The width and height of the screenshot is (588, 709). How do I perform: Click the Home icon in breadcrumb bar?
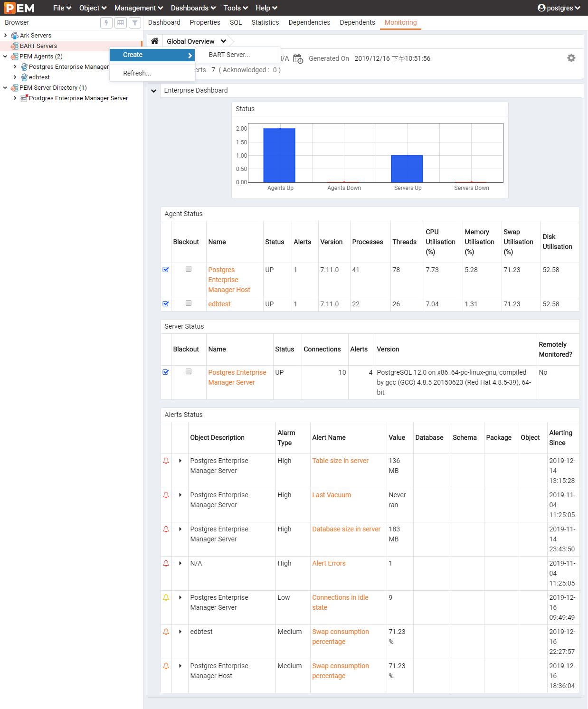[x=154, y=41]
